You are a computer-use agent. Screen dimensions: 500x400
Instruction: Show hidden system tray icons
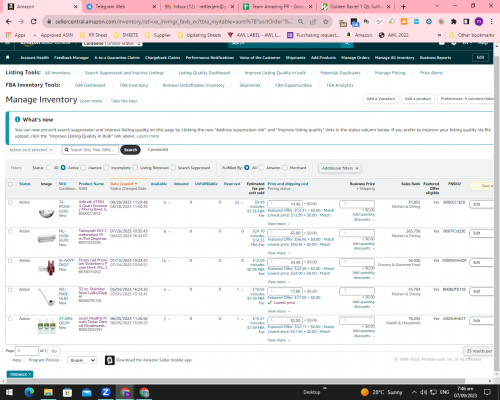click(x=414, y=392)
